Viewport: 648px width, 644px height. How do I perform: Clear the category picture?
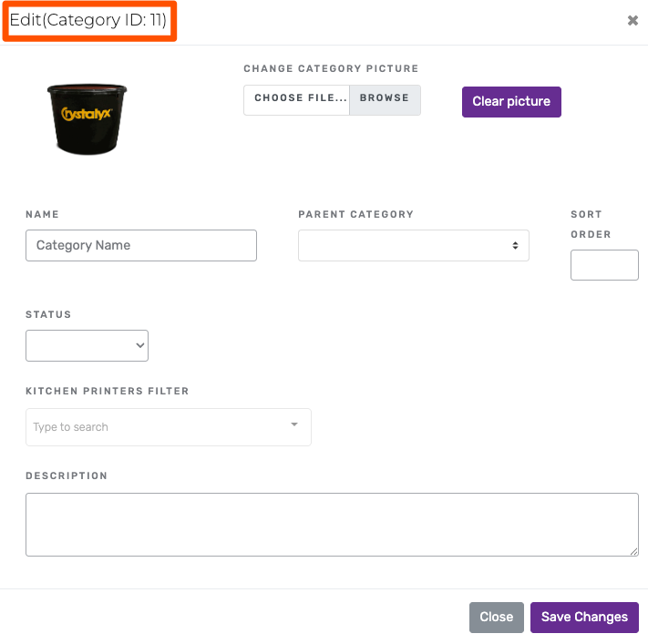click(x=511, y=101)
